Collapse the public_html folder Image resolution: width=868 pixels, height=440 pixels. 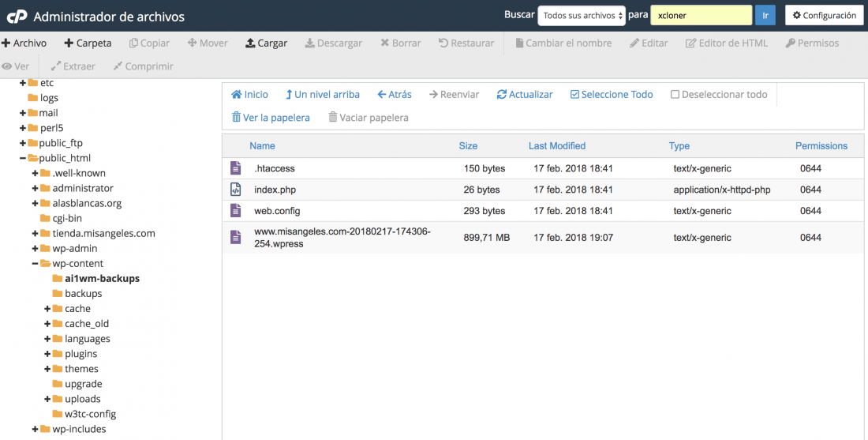coord(23,158)
